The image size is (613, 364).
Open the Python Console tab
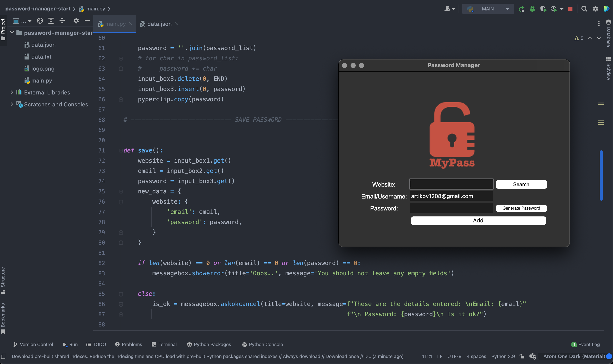coord(263,344)
